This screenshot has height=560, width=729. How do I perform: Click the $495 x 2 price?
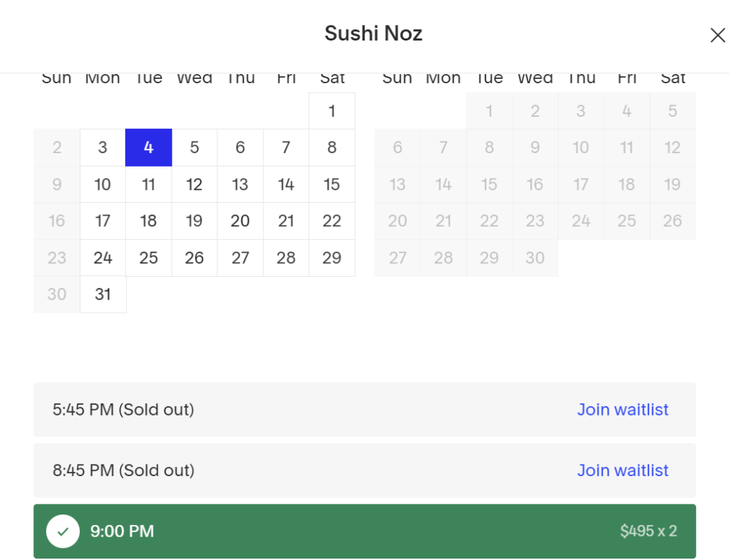click(648, 531)
